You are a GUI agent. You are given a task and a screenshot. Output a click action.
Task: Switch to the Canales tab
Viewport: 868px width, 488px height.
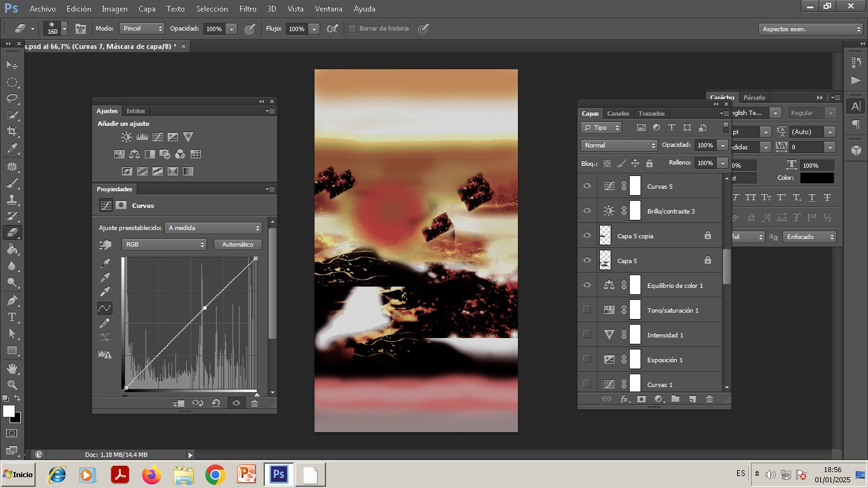[x=618, y=113]
